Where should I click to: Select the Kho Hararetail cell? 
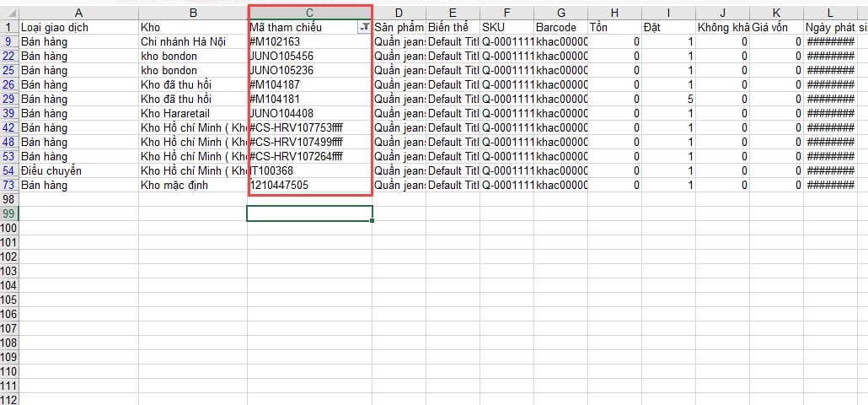coord(193,113)
